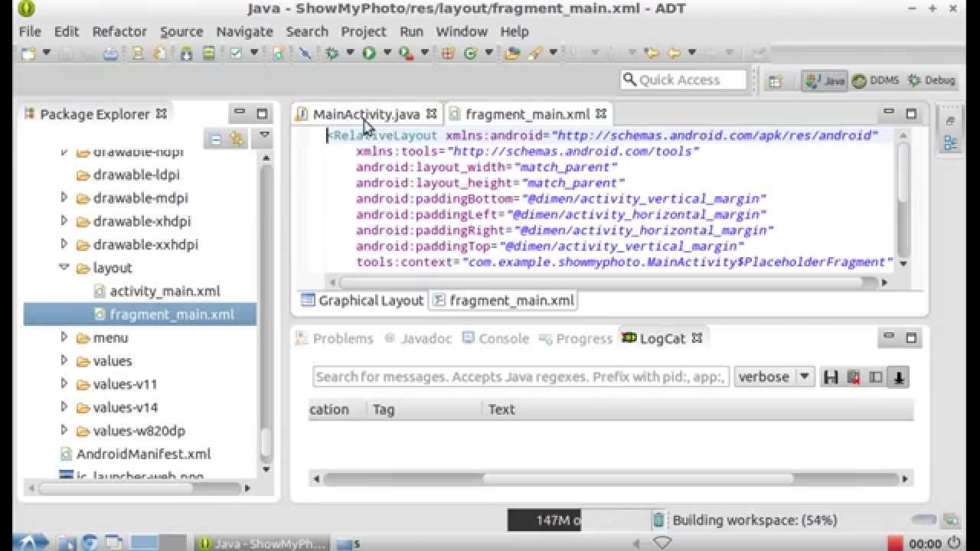Open the Refactor menu

(x=119, y=31)
